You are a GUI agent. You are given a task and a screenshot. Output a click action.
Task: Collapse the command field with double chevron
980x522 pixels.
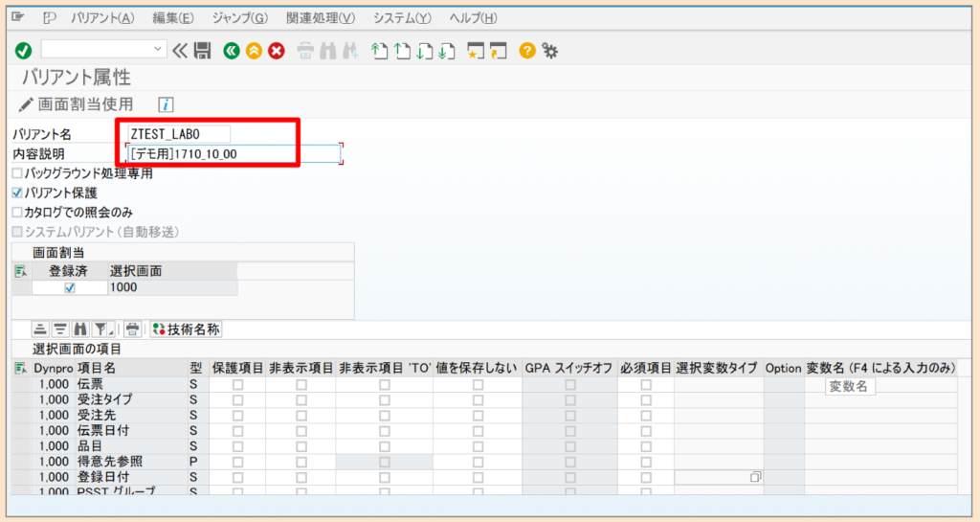(x=180, y=51)
